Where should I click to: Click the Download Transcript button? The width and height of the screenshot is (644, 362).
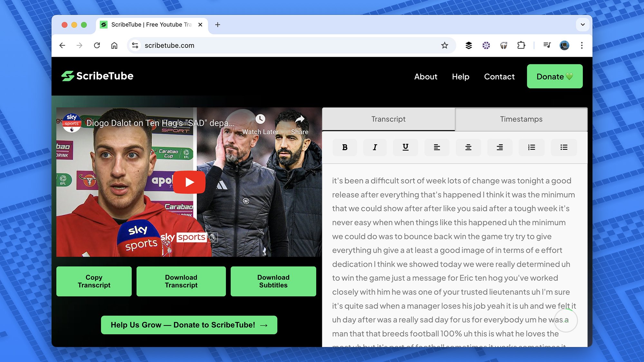coord(181,281)
